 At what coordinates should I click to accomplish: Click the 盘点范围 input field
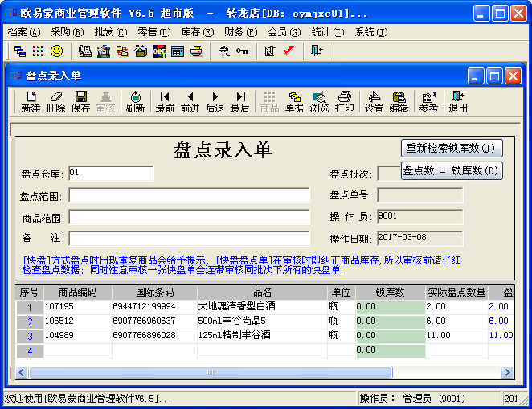189,196
